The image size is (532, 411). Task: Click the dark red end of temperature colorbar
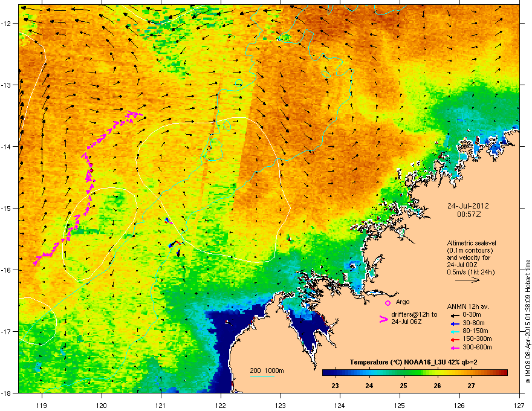coord(504,373)
